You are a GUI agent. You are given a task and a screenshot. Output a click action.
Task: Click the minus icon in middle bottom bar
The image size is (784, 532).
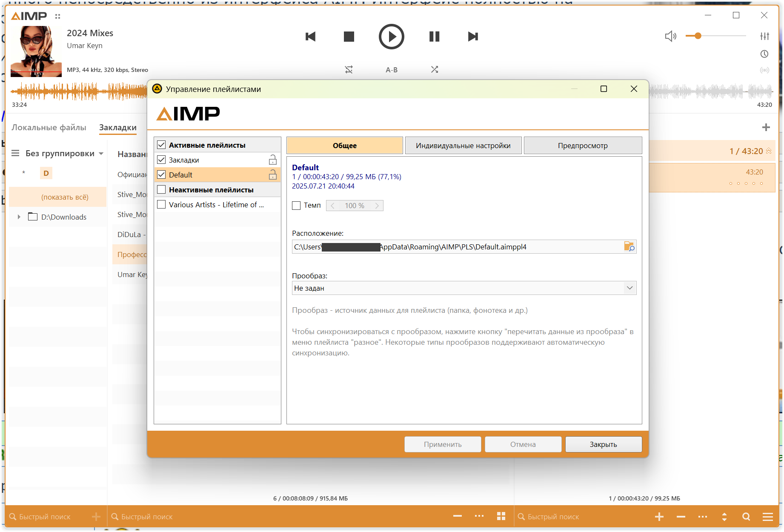pos(458,516)
